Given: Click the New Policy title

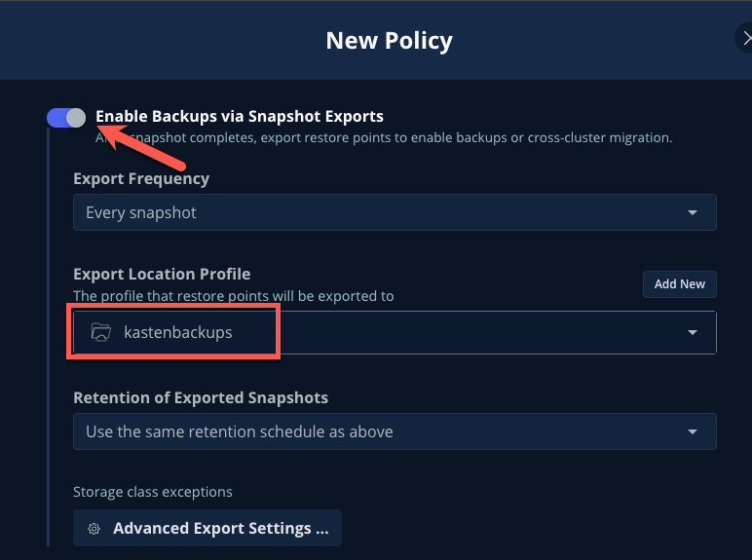Looking at the screenshot, I should 389,40.
